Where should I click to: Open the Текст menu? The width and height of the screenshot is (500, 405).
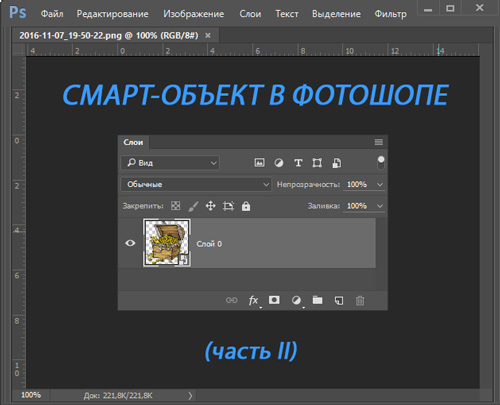[x=287, y=14]
